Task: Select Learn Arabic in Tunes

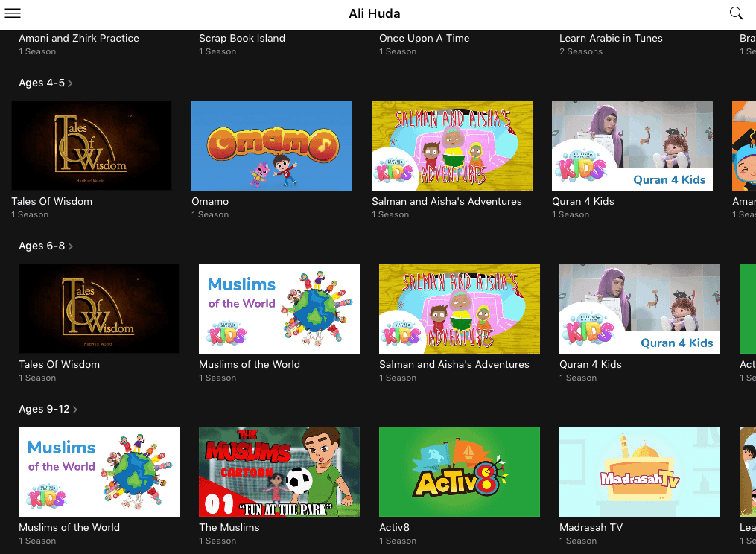Action: [x=611, y=38]
